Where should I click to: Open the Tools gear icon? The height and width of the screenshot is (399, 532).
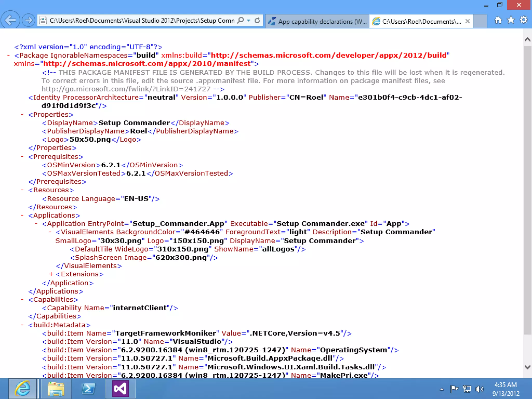pos(524,20)
